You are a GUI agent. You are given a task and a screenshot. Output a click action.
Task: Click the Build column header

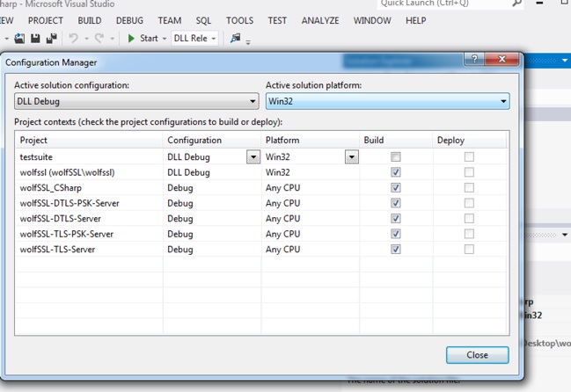point(396,140)
